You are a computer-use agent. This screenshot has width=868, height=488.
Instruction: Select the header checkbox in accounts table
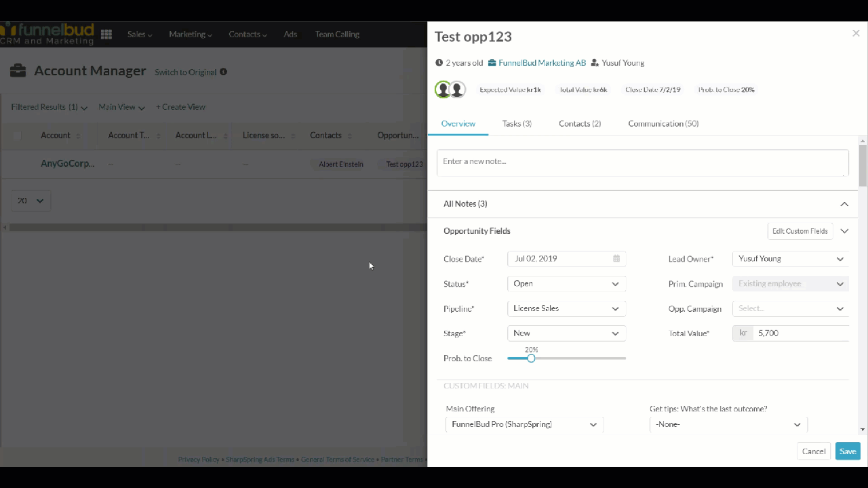pos(17,136)
